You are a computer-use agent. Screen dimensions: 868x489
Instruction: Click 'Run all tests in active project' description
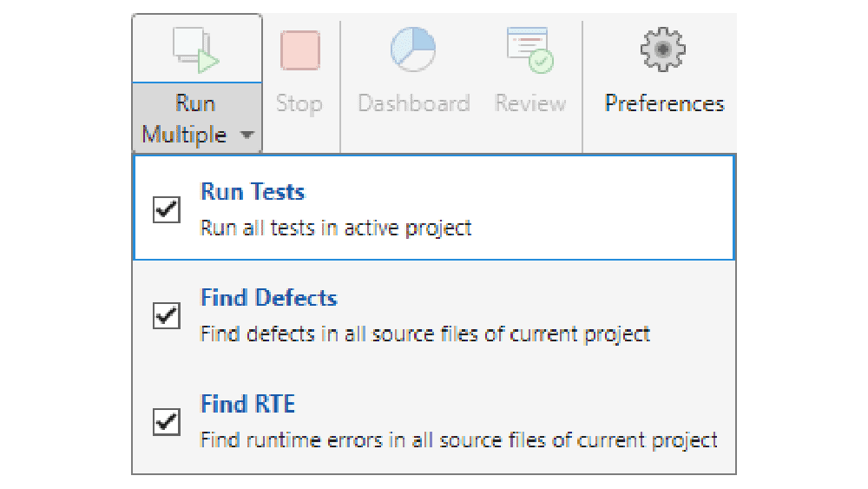[x=336, y=228]
